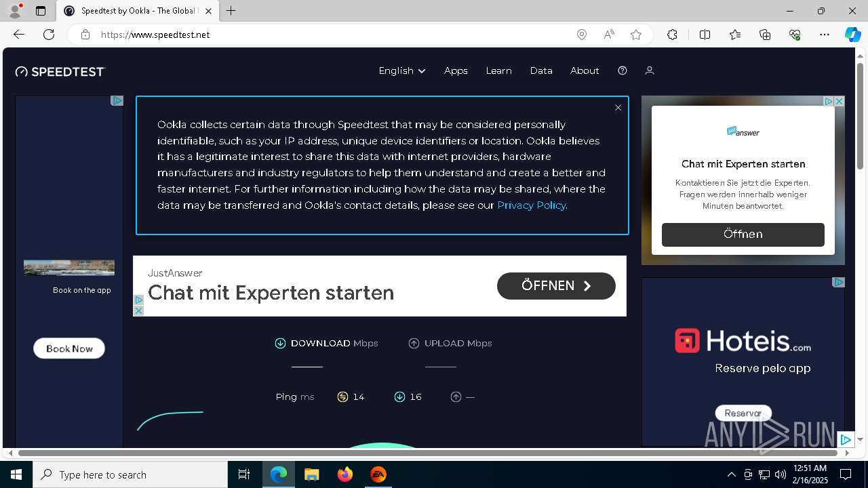The width and height of the screenshot is (868, 488).
Task: Open the volume control
Action: tap(781, 474)
